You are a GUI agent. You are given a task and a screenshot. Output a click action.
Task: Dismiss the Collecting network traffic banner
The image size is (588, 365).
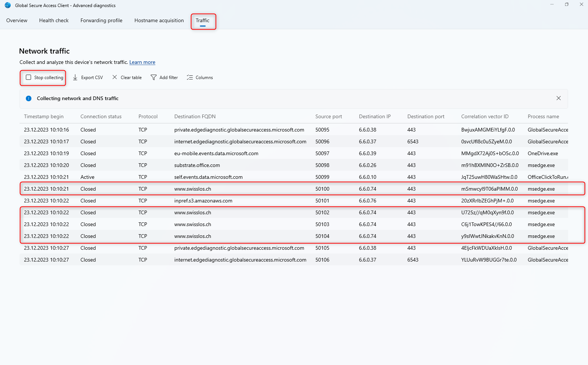point(558,98)
